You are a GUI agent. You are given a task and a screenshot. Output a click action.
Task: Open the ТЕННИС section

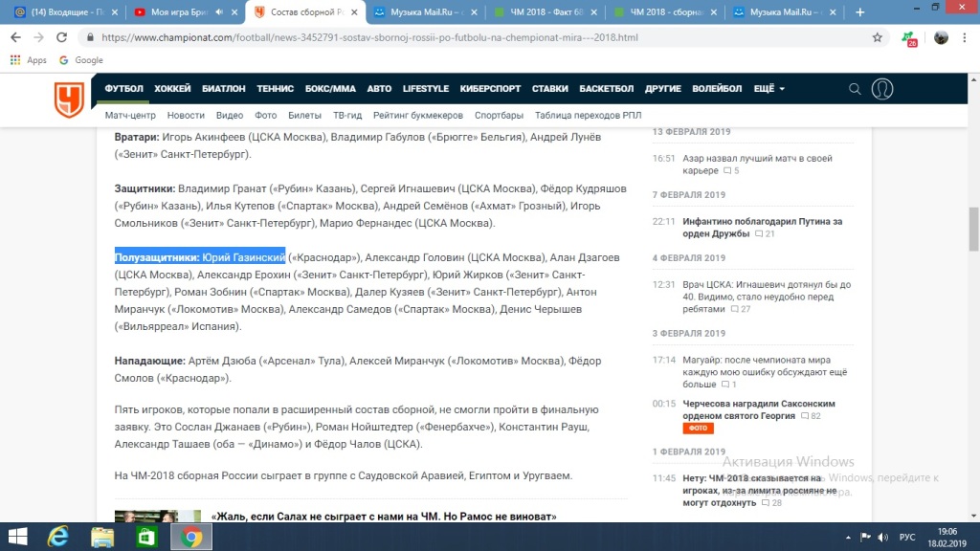point(275,89)
